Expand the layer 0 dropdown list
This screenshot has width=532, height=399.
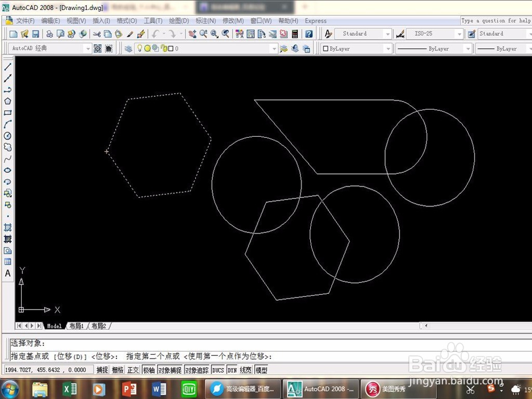(274, 48)
